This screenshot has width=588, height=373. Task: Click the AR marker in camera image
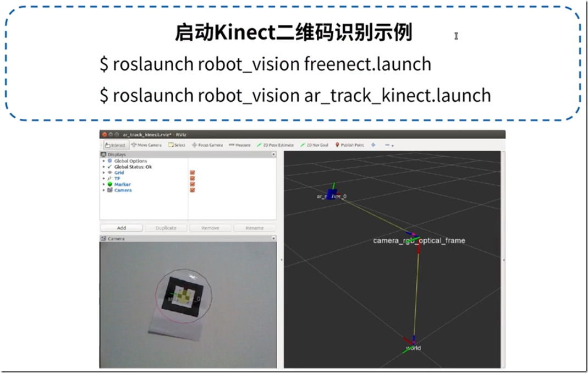(x=183, y=297)
